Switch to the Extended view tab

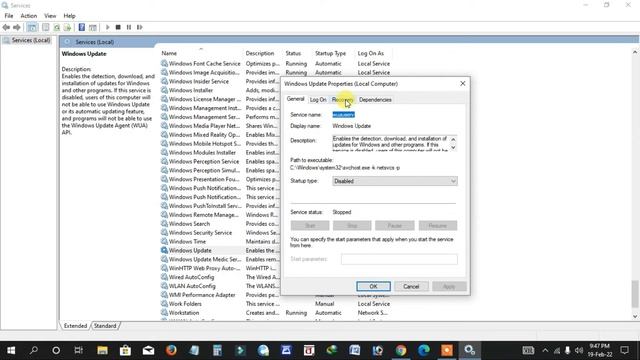click(76, 326)
